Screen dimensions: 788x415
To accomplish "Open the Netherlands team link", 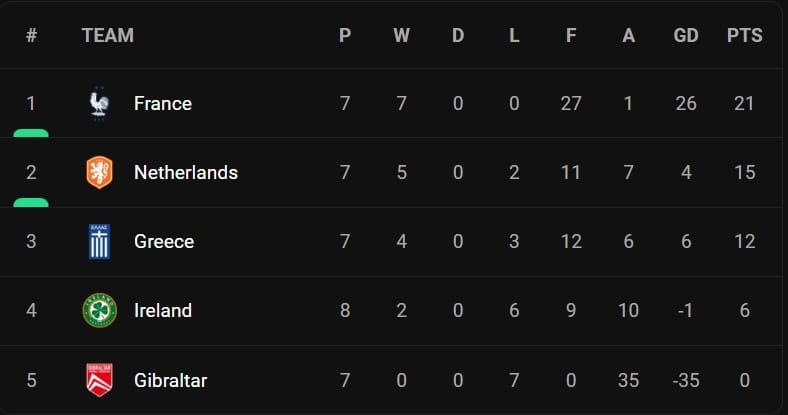I will [x=186, y=172].
